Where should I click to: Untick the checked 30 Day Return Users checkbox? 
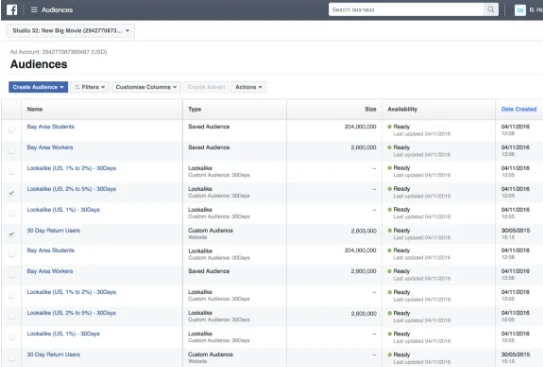[11, 234]
